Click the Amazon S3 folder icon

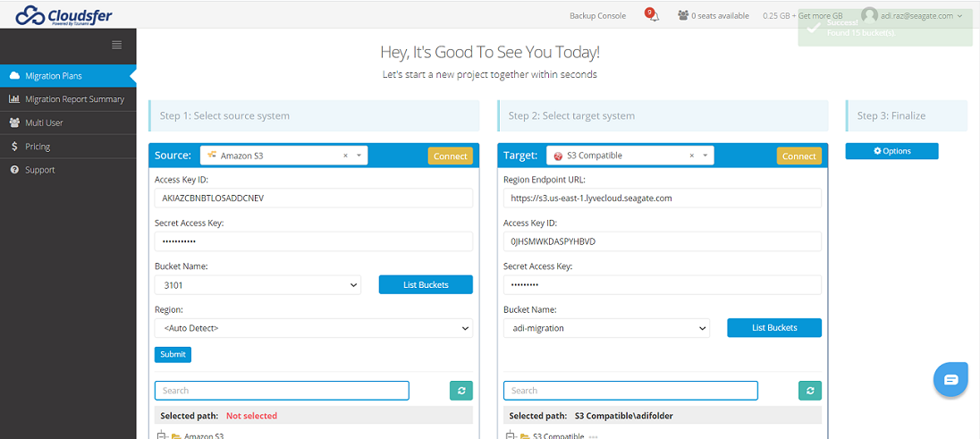(x=176, y=436)
